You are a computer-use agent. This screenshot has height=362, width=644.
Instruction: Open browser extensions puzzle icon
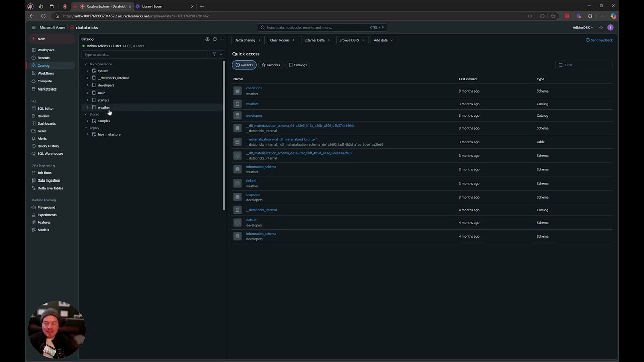pyautogui.click(x=590, y=16)
